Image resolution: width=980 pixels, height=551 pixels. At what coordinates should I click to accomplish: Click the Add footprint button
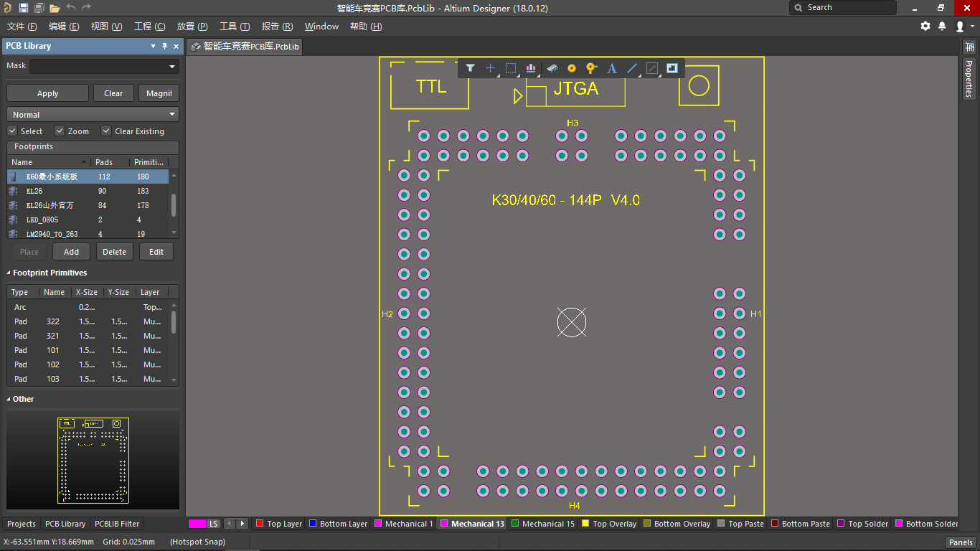(71, 252)
